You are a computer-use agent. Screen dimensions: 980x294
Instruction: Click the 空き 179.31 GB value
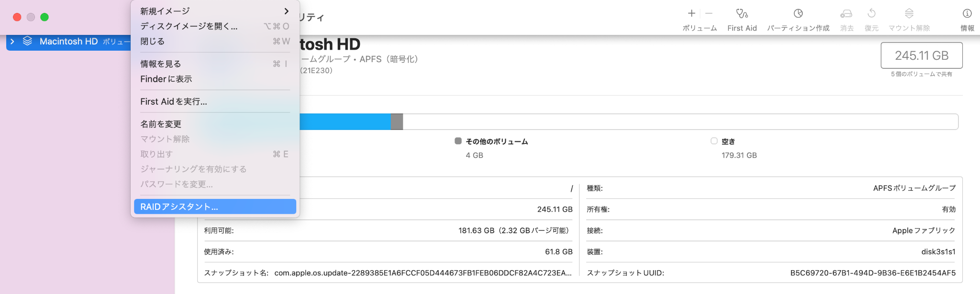click(x=739, y=155)
